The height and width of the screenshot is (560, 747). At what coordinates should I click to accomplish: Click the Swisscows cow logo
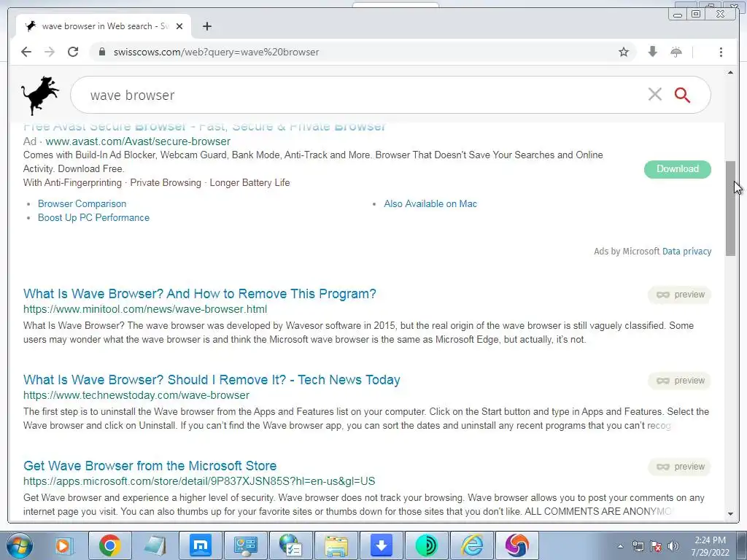(x=40, y=96)
